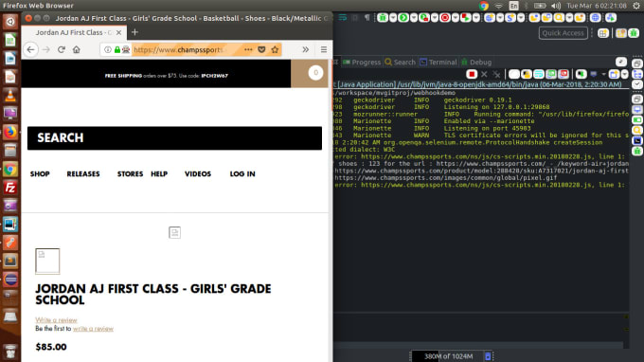Click the Remove All Terminated Launches double-X icon
Screen dimensions: 644x362
point(496,74)
